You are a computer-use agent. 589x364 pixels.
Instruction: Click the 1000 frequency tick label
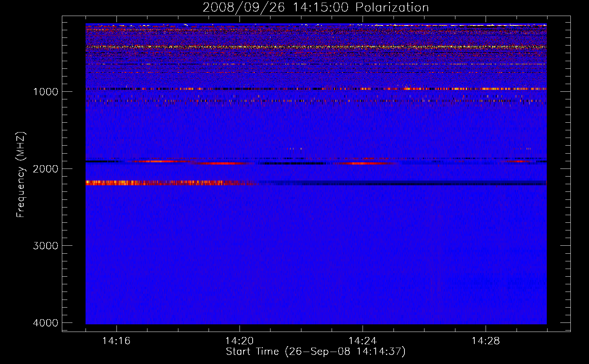46,91
